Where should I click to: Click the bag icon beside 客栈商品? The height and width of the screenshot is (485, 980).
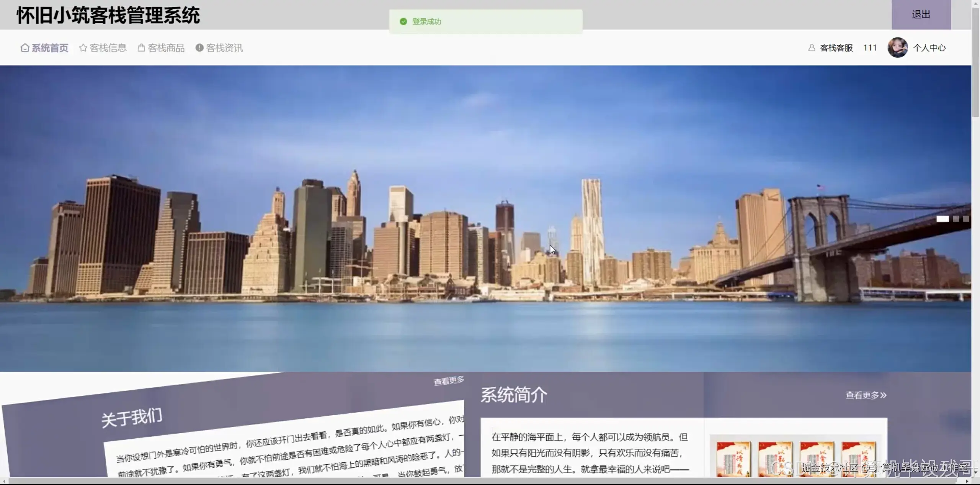(x=141, y=48)
